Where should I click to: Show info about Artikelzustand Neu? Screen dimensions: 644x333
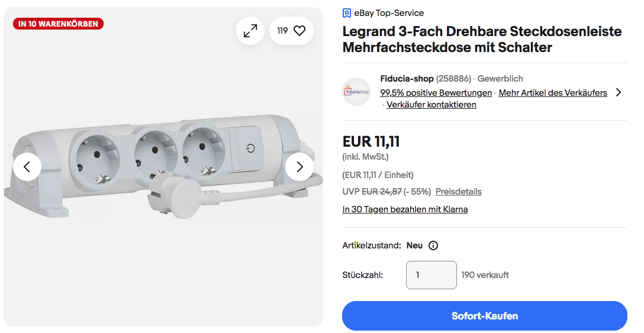(433, 245)
